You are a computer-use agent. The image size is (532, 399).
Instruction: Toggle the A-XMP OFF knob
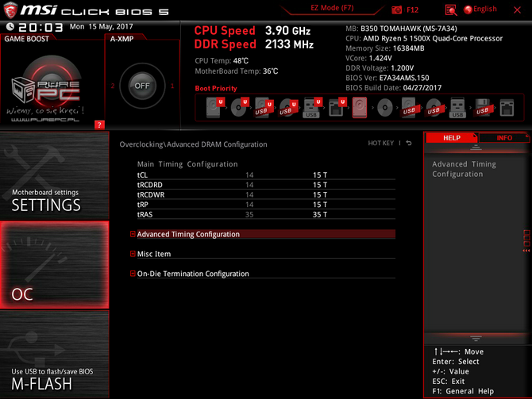[x=142, y=86]
